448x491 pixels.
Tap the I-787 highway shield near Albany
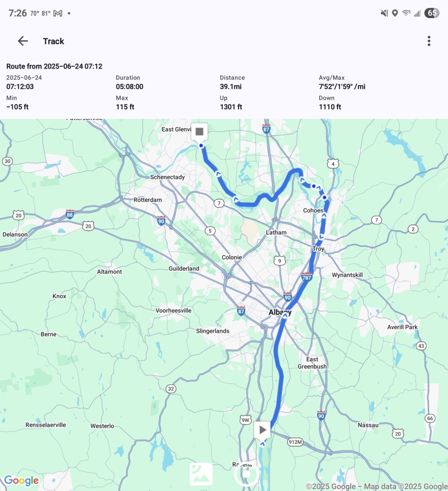point(307,277)
